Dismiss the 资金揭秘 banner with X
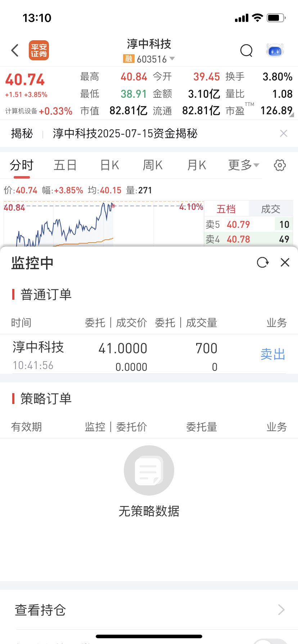The image size is (298, 644). (x=284, y=133)
